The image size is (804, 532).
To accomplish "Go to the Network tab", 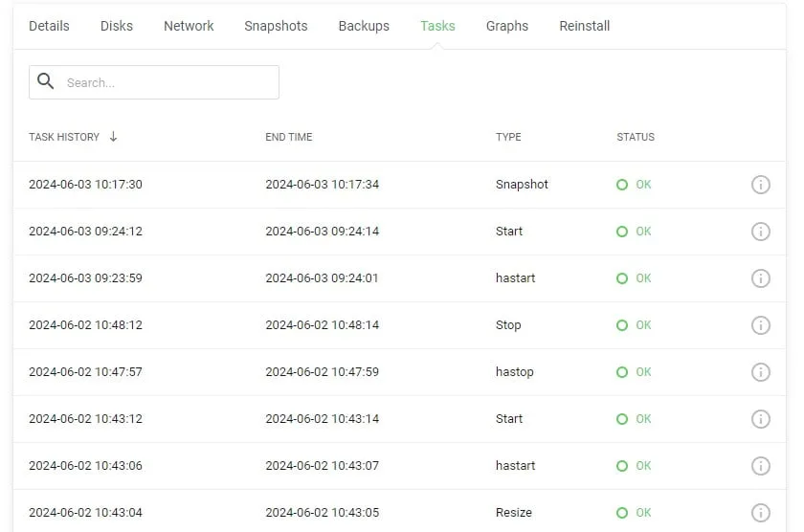I will (x=189, y=26).
